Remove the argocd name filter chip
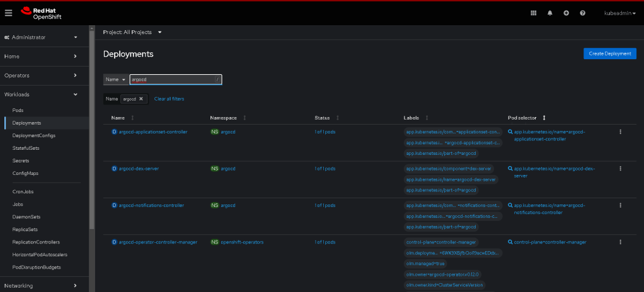This screenshot has height=292, width=644. [141, 99]
